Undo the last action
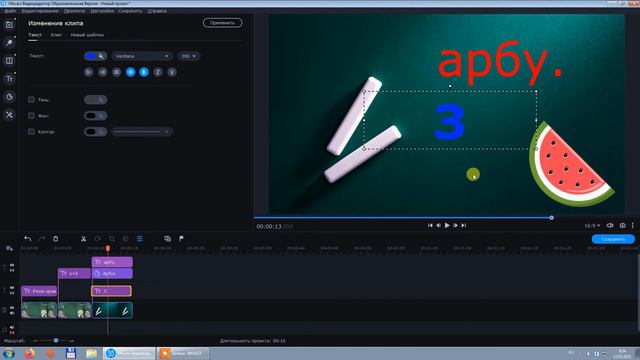The width and height of the screenshot is (640, 360). click(27, 239)
